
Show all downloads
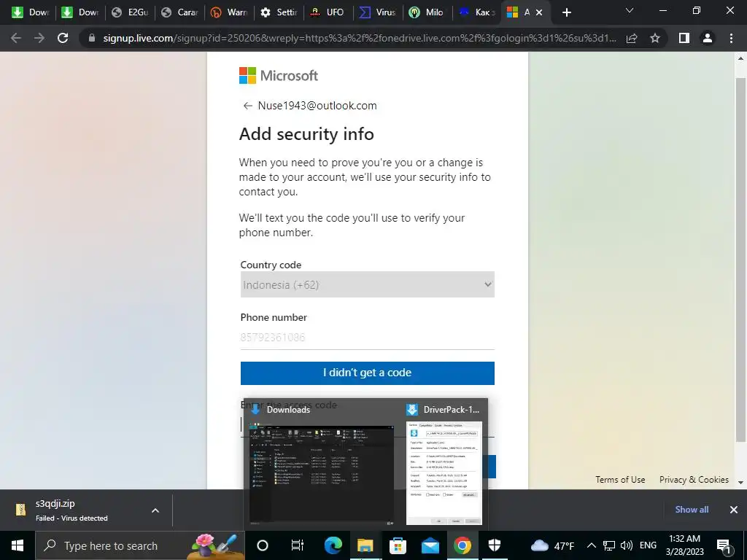[692, 510]
